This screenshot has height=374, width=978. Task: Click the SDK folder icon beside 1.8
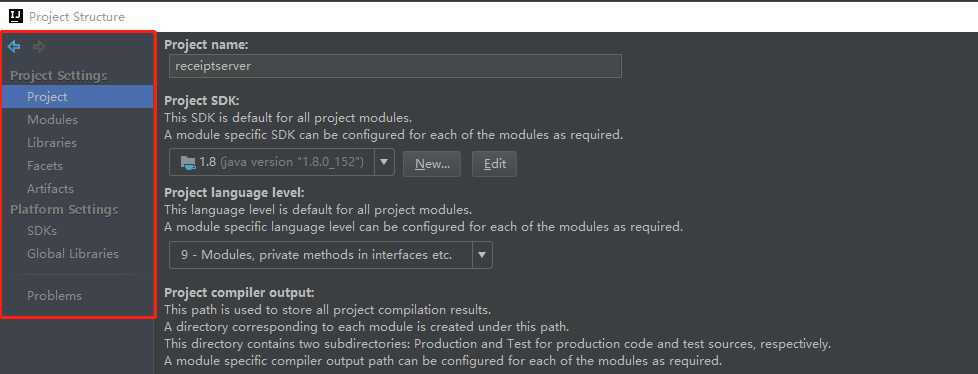click(x=188, y=163)
